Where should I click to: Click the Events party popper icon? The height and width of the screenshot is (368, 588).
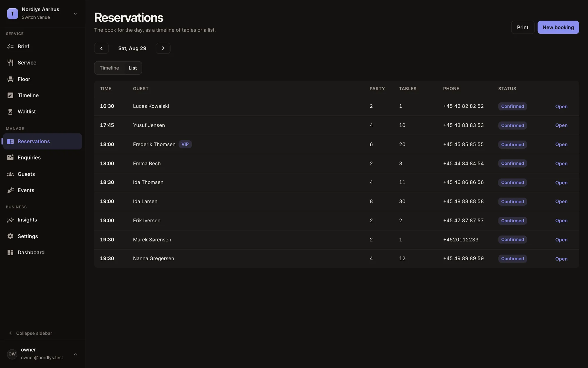click(x=10, y=190)
